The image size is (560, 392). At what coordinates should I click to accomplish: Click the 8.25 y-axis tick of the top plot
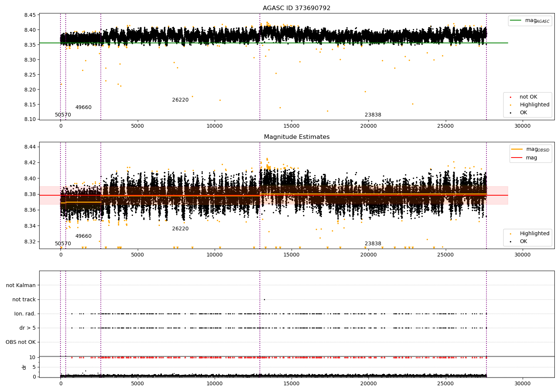[30, 75]
